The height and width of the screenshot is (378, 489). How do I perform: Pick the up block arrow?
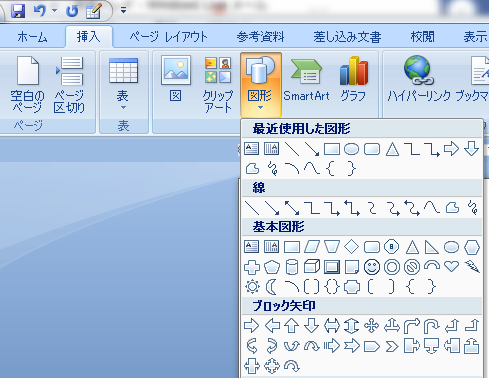click(x=292, y=326)
